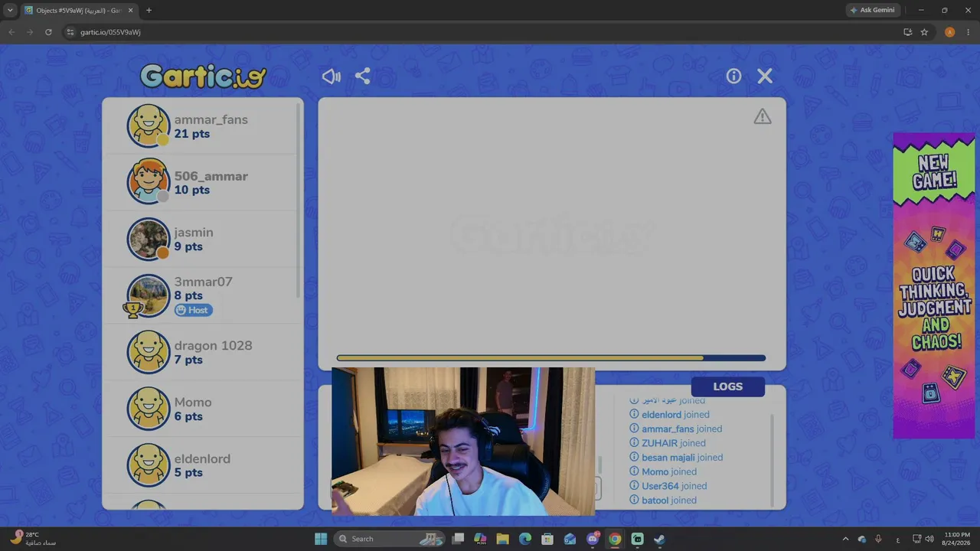
Task: Open the Windows Start menu
Action: click(x=321, y=539)
